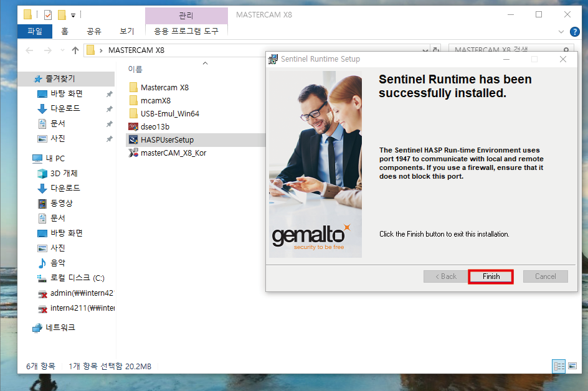Open the 공유 ribbon tab
Image resolution: width=588 pixels, height=391 pixels.
pyautogui.click(x=94, y=31)
